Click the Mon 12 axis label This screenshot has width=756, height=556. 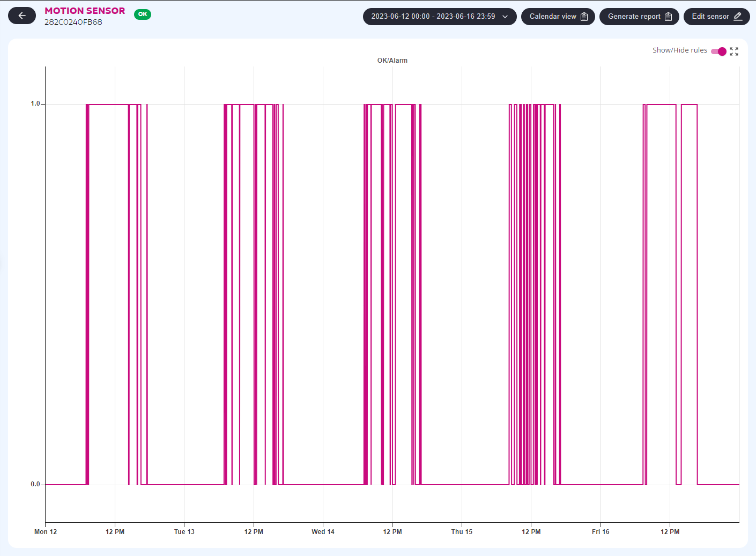[x=46, y=532]
